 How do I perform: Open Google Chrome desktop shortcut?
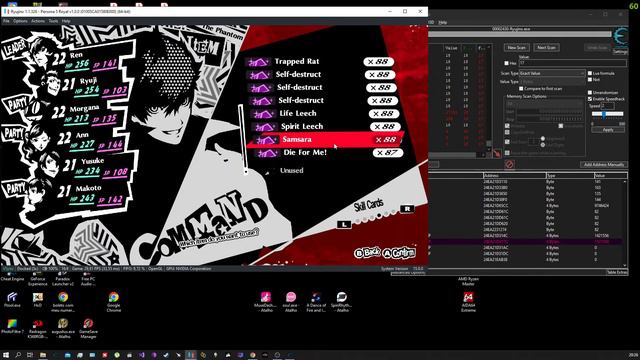(x=113, y=302)
